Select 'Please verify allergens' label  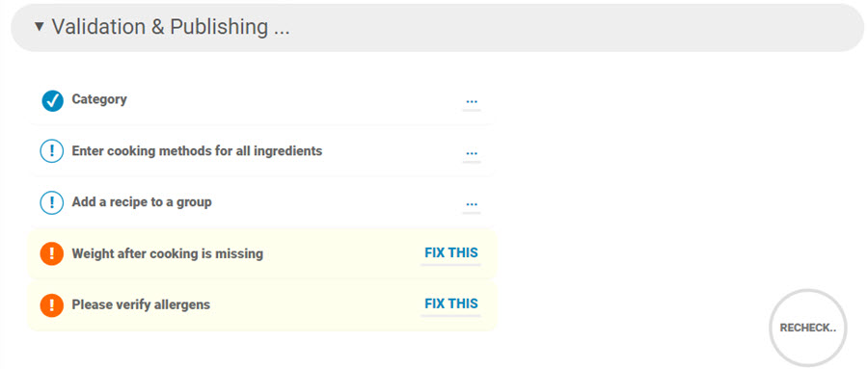click(141, 304)
